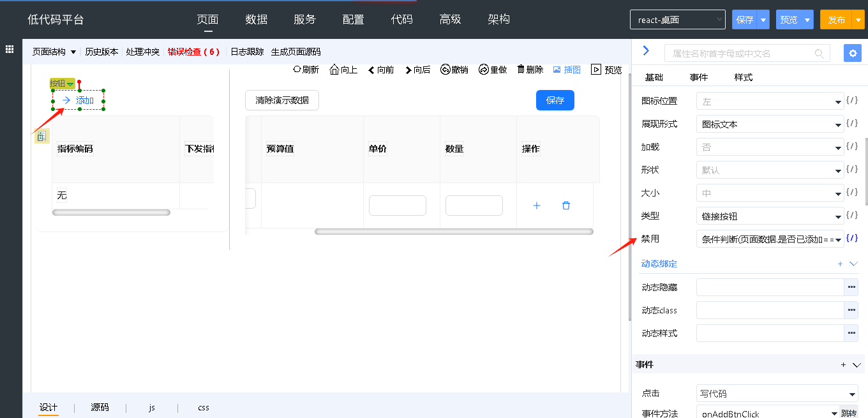The height and width of the screenshot is (418, 868).
Task: Collapse the 事件 section chevron
Action: coord(857,364)
